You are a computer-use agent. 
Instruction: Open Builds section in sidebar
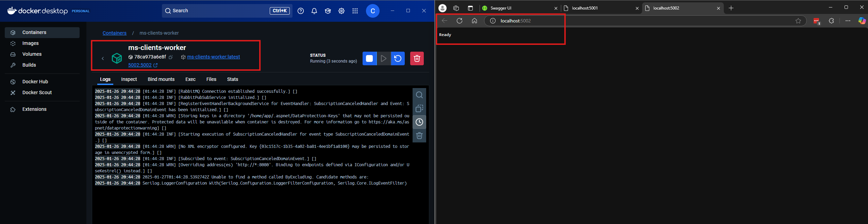(x=42, y=65)
